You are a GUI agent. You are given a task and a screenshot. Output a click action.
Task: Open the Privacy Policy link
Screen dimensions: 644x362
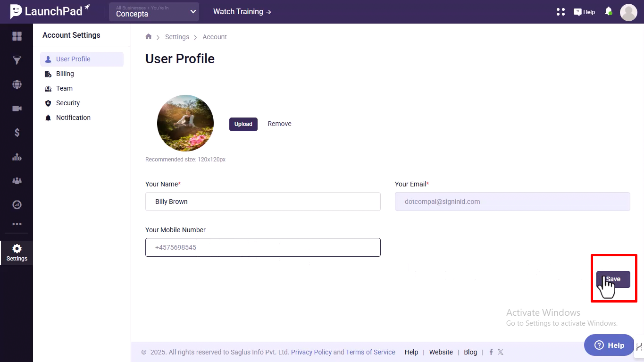point(311,352)
